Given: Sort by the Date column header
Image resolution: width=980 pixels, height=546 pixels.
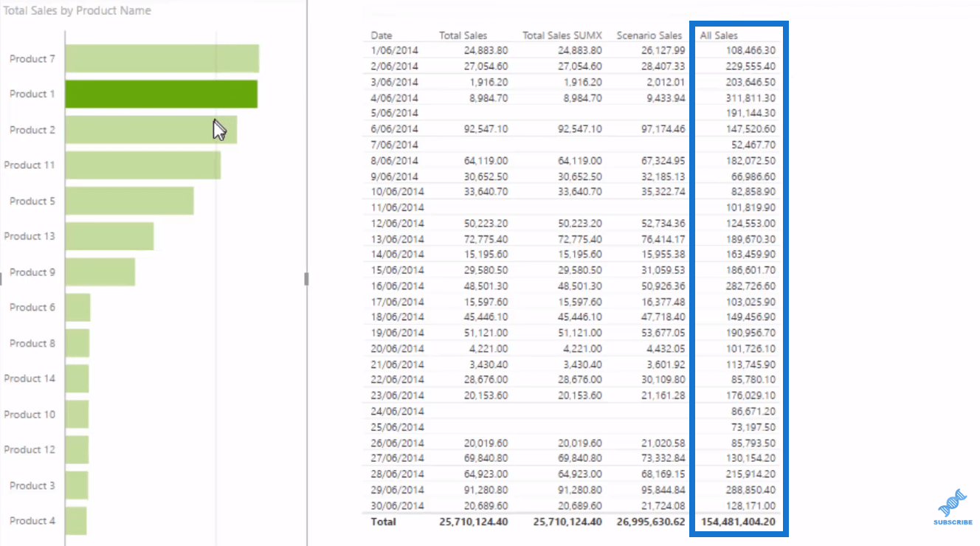Looking at the screenshot, I should (382, 35).
